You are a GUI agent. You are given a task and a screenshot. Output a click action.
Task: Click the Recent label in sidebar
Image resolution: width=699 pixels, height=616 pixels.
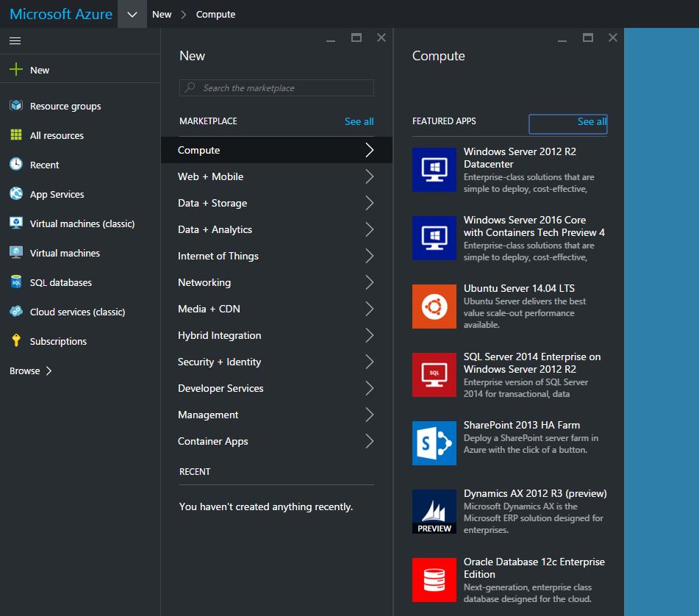[44, 165]
